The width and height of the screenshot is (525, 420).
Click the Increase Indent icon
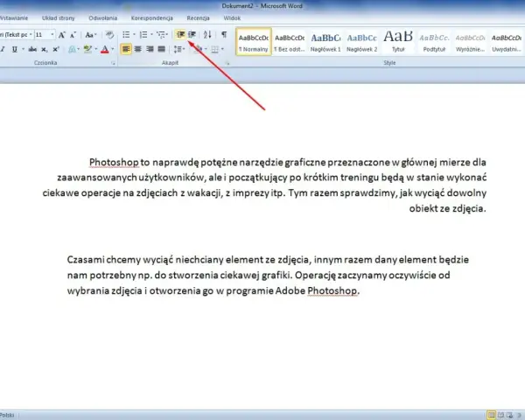(x=192, y=34)
